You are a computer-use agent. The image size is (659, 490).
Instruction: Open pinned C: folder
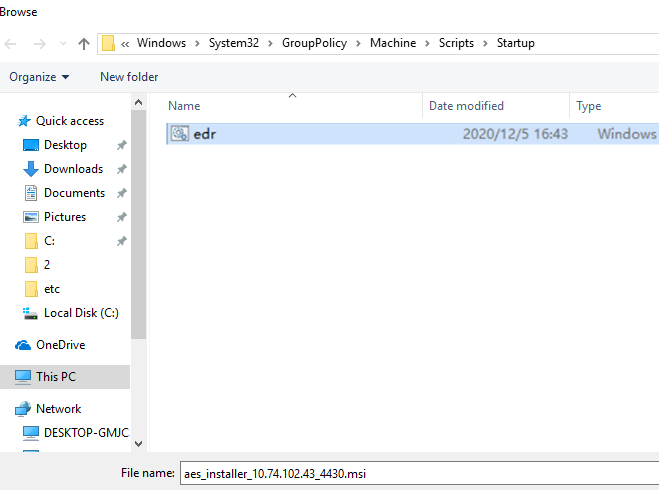coord(49,241)
